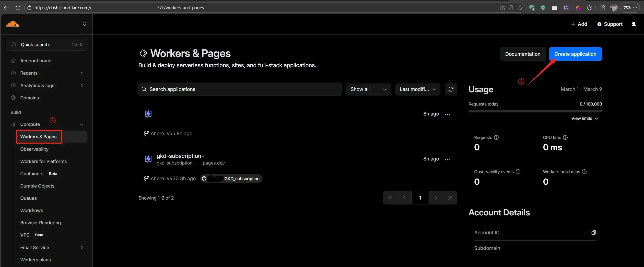Select page 1 in pagination

coord(420,198)
